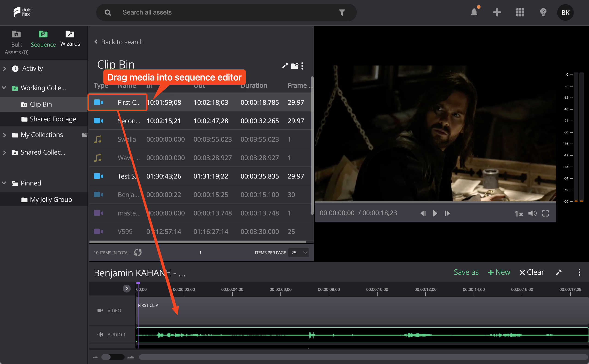Click the Save as button
Viewport: 589px width, 364px height.
466,272
